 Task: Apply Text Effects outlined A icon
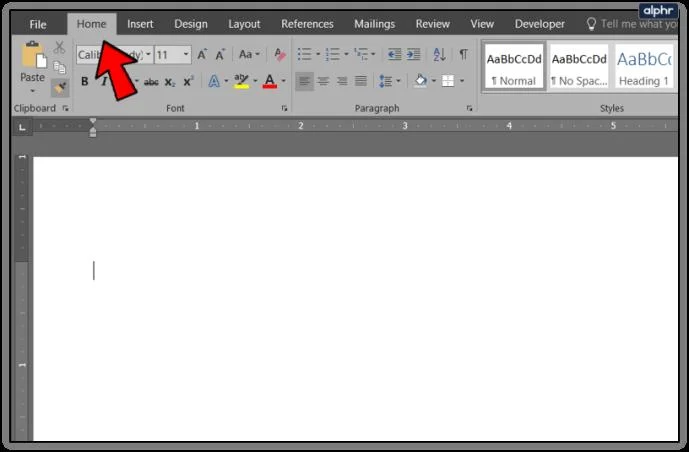point(214,81)
